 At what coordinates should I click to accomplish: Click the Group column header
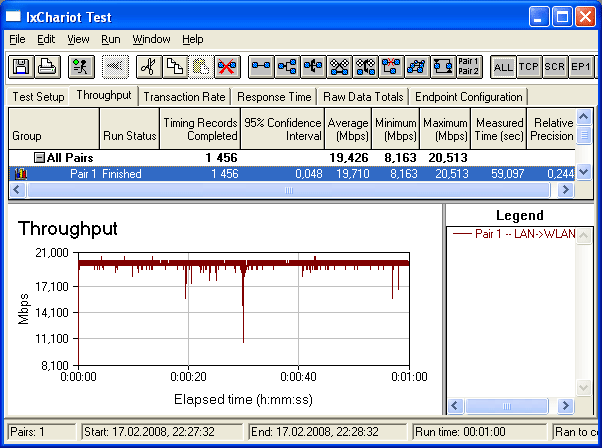[x=54, y=129]
